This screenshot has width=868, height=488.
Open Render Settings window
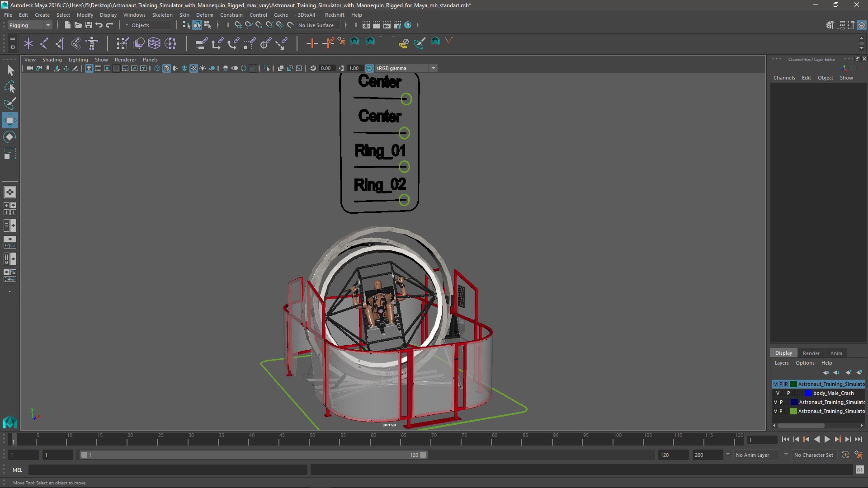[x=397, y=25]
